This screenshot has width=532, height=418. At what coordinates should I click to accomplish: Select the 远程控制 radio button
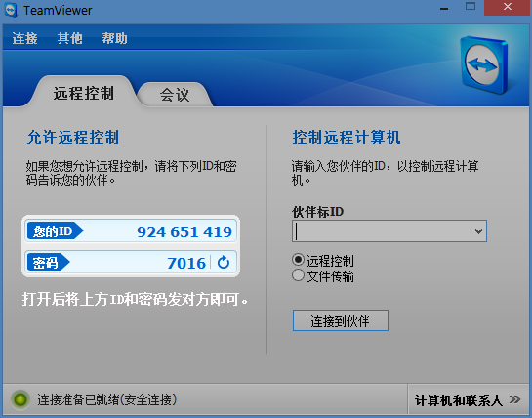(298, 260)
